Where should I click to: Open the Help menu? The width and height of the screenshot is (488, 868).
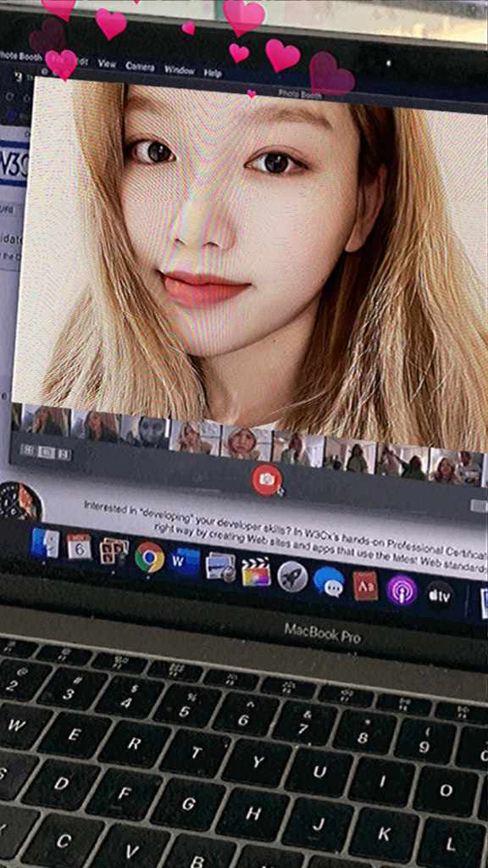point(213,73)
